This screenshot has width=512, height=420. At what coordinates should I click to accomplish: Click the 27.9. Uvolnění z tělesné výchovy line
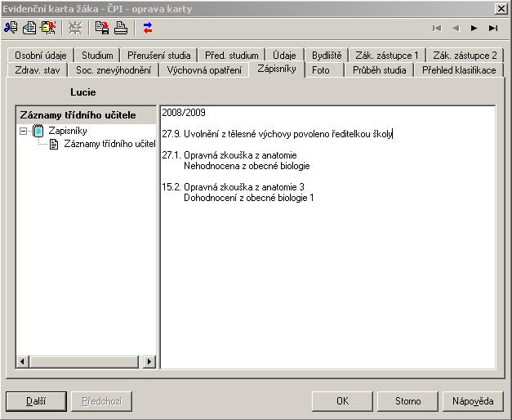click(277, 134)
